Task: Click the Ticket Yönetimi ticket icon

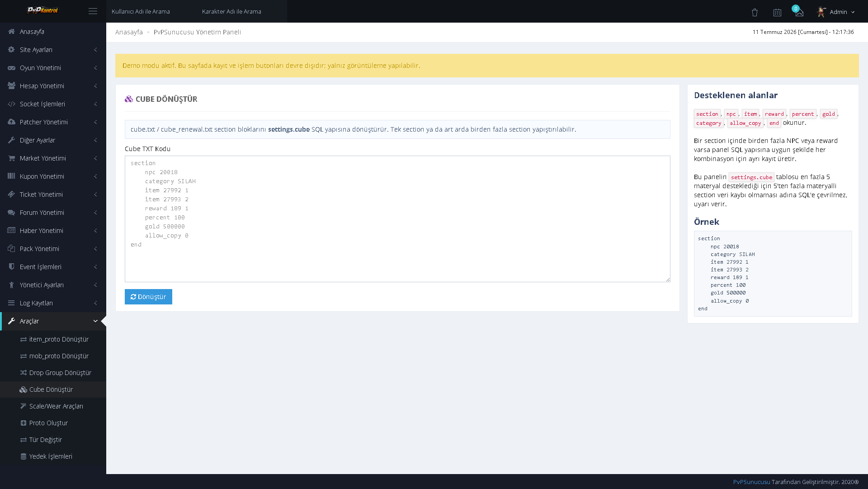Action: coord(11,195)
